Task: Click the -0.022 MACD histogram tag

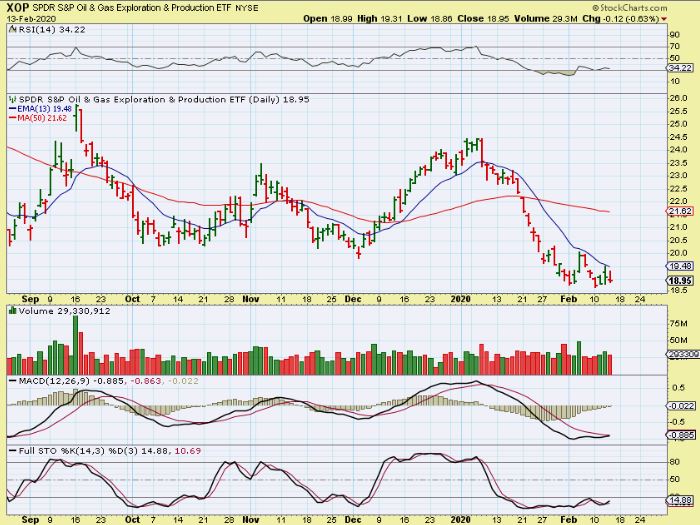Action: (680, 406)
